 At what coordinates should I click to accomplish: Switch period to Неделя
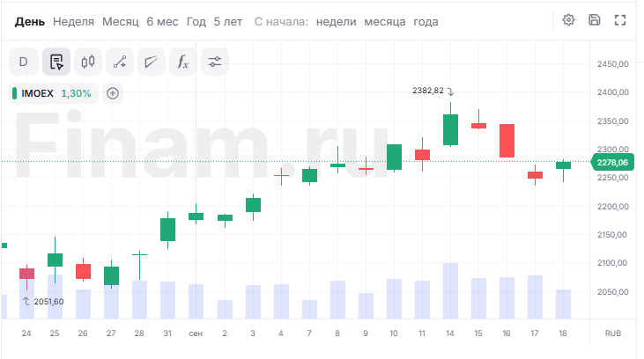coord(73,22)
